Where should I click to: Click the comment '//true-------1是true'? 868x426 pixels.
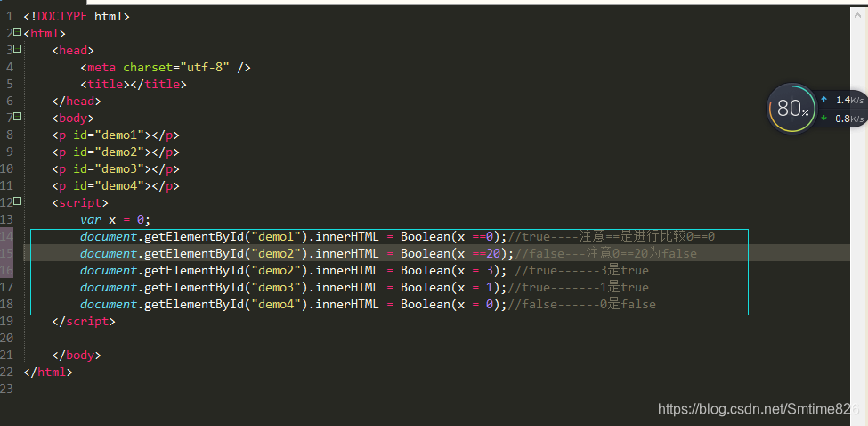pos(579,287)
